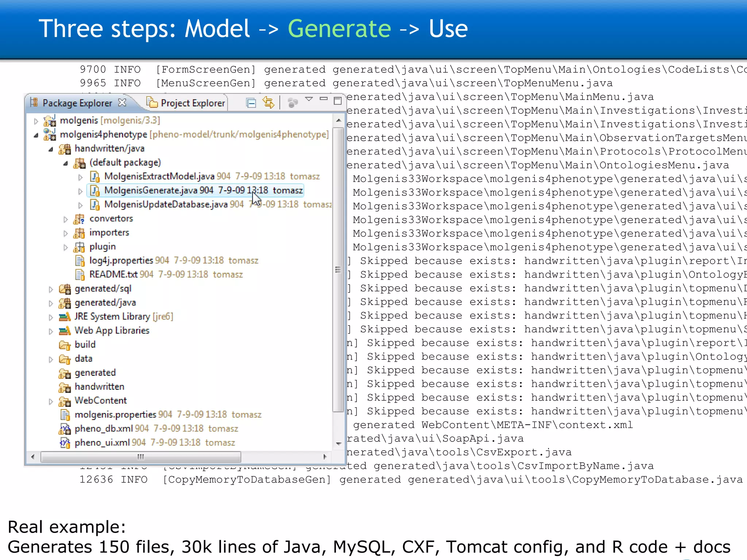Click the JRE System Library icon
Image resolution: width=747 pixels, height=560 pixels.
coord(65,317)
